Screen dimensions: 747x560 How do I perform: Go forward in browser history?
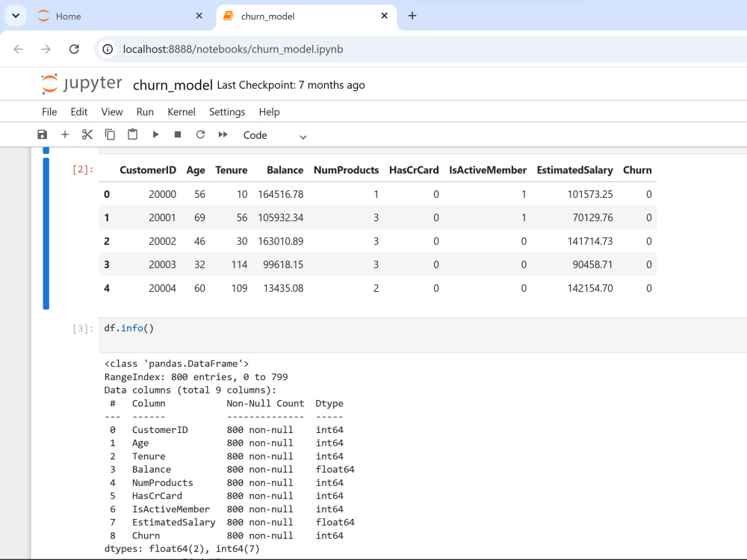(x=46, y=49)
